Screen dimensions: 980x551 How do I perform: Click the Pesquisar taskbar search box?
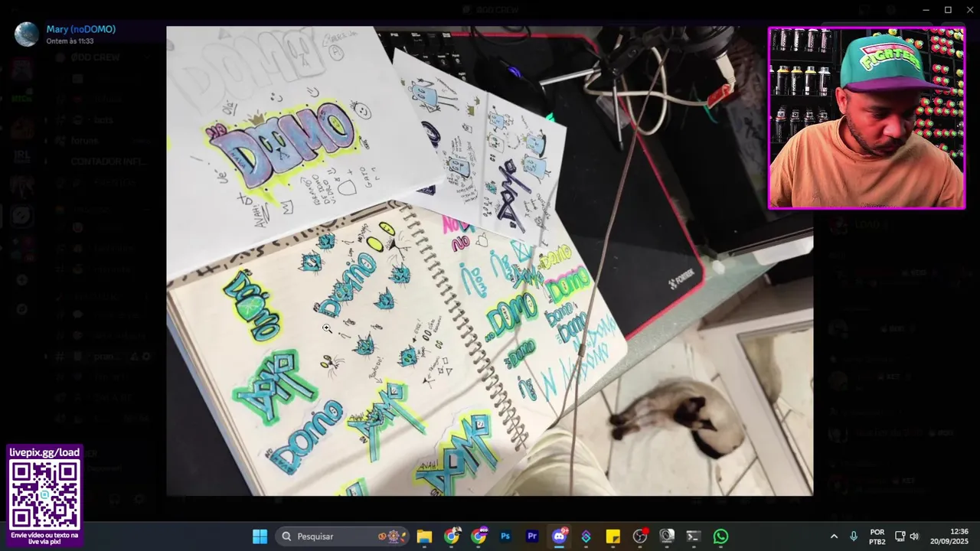343,536
